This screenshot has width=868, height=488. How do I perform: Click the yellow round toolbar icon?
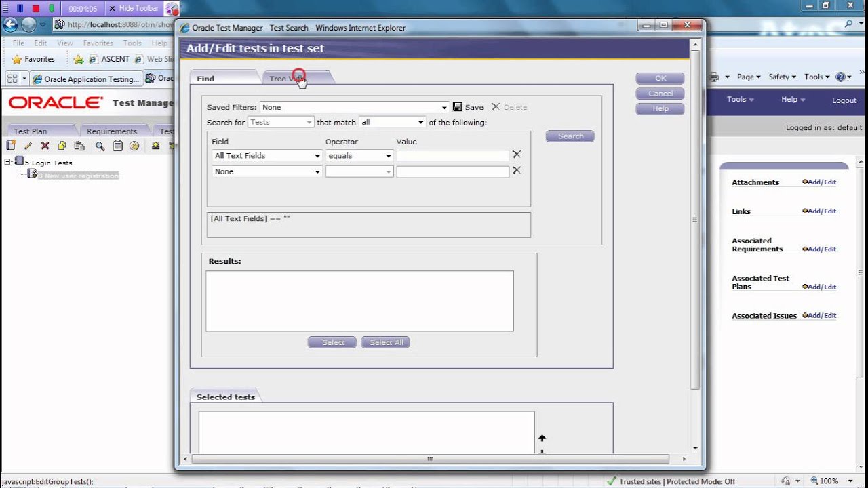click(x=134, y=145)
